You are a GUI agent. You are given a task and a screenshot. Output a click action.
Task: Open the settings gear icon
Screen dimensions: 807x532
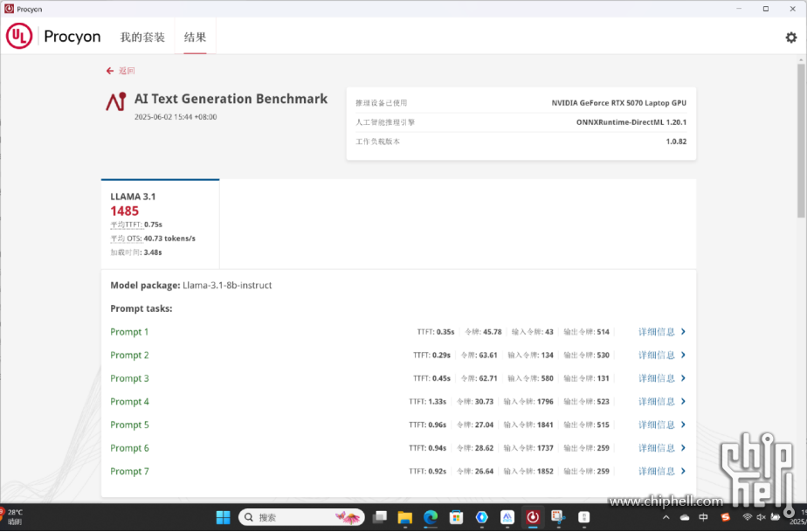pos(791,37)
